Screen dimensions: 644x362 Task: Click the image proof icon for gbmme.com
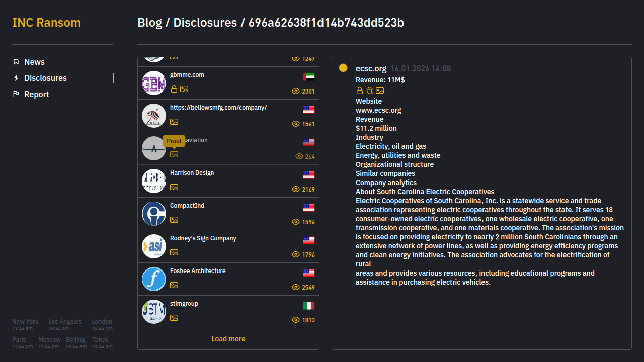coord(184,89)
